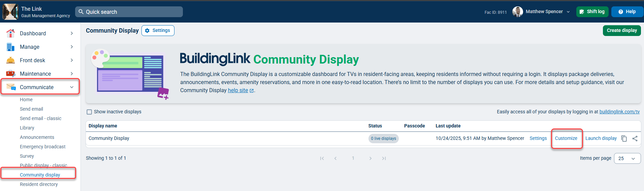Open the Matthew Spencer user dropdown arrow
This screenshot has height=191, width=644.
click(x=568, y=12)
